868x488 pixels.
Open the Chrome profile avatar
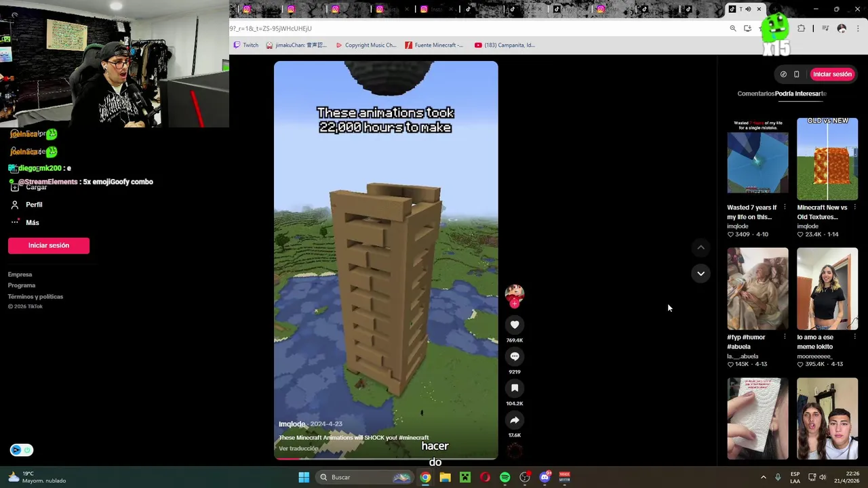pos(842,28)
